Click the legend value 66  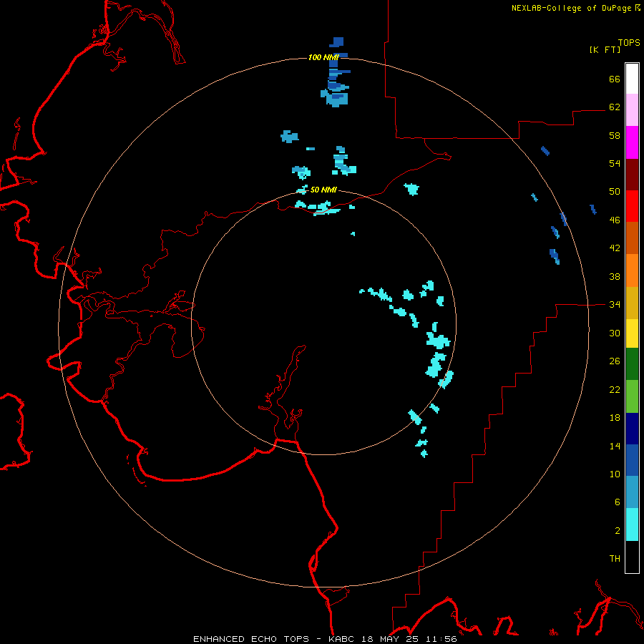pos(615,79)
